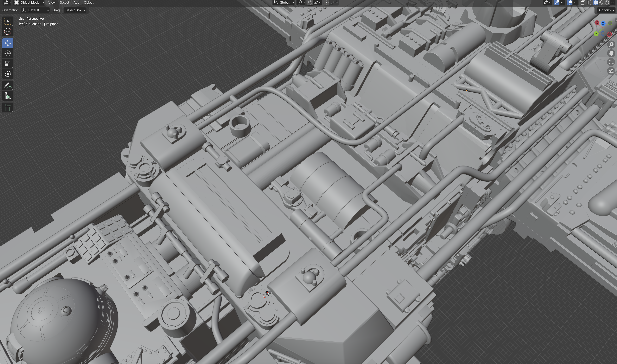The width and height of the screenshot is (617, 364).
Task: Switch to Solid shading
Action: (x=596, y=2)
